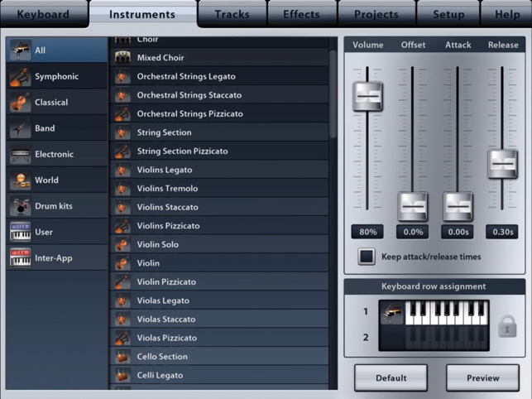The image size is (532, 399).
Task: Open the Tracks tab
Action: point(232,14)
